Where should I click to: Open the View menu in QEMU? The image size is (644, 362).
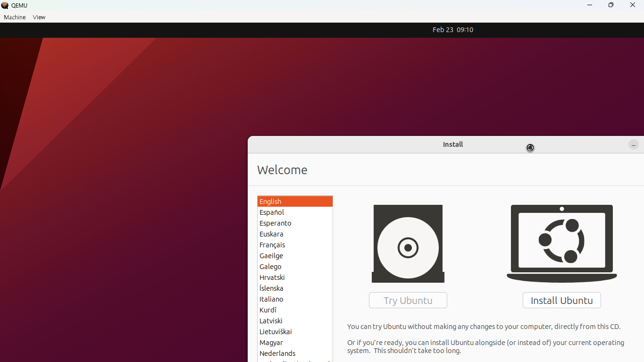coord(39,17)
